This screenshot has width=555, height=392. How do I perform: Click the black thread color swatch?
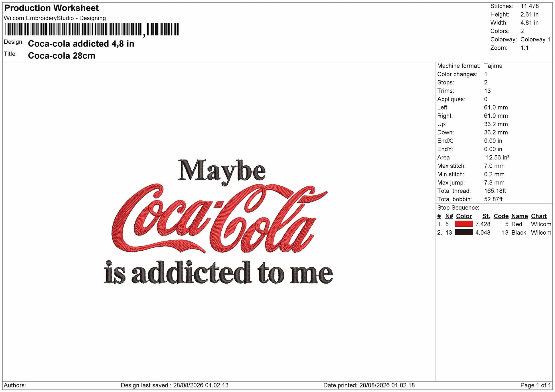coord(464,232)
